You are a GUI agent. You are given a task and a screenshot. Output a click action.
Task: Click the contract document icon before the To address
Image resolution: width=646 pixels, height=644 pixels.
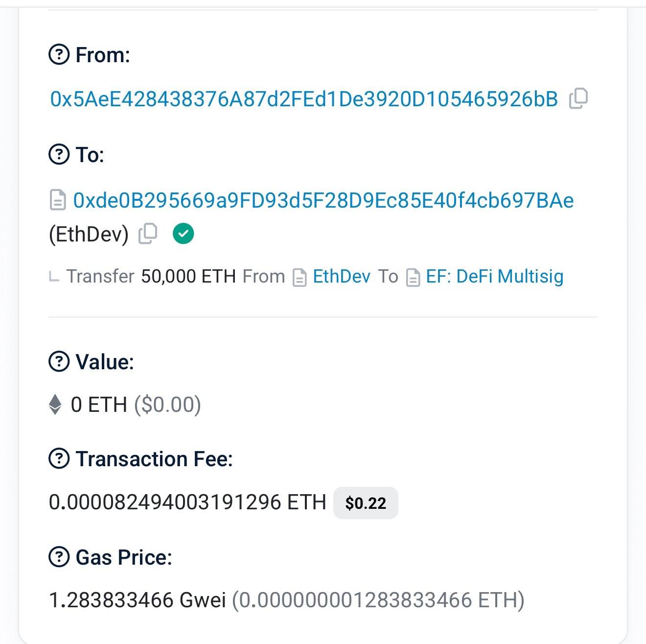click(x=57, y=200)
